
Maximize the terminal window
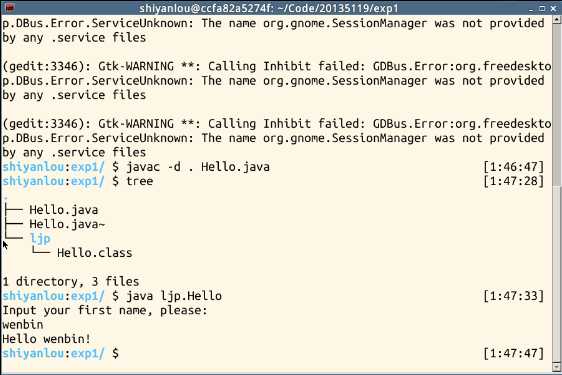542,8
